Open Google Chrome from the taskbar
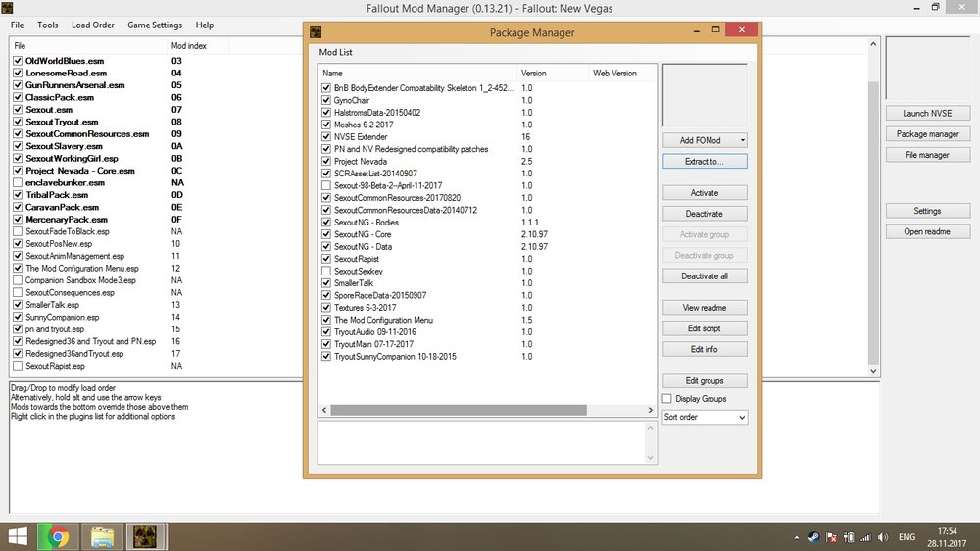The width and height of the screenshot is (980, 551). (58, 536)
